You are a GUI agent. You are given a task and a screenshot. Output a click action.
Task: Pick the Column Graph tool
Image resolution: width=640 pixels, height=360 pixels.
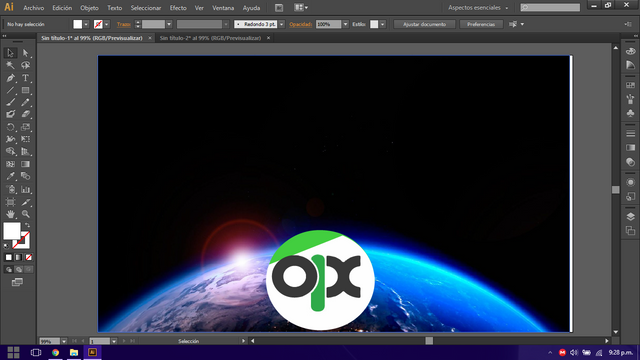tap(25, 189)
